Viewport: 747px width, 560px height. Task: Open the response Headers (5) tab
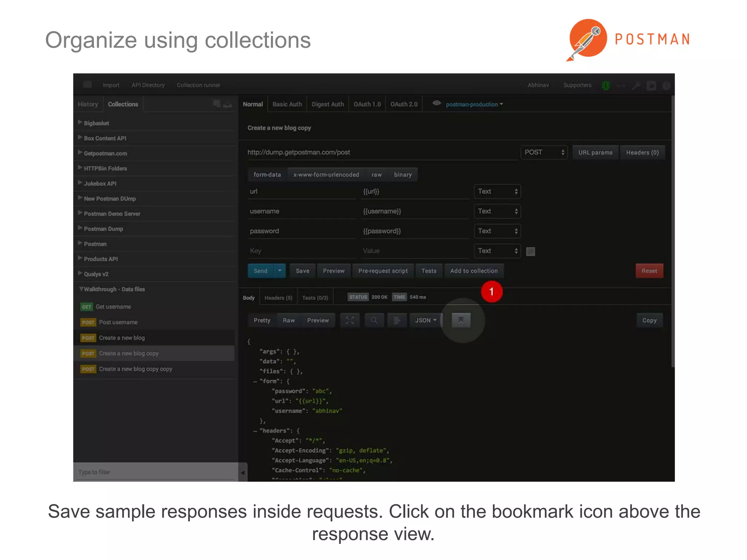[x=278, y=298]
